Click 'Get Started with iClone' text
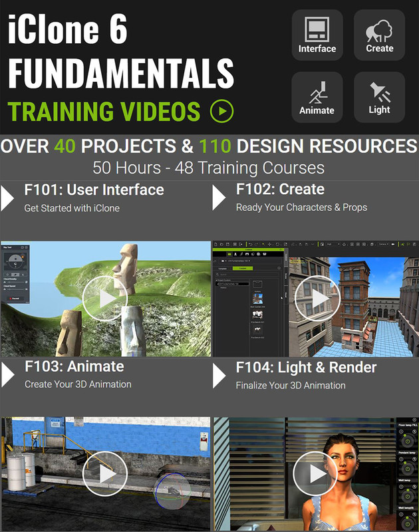 click(72, 208)
